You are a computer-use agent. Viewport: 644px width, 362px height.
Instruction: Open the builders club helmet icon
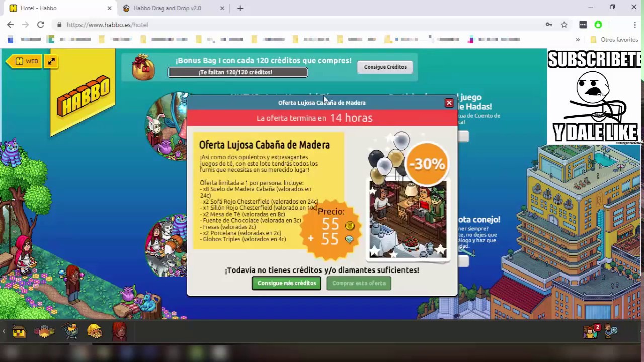[x=95, y=331]
